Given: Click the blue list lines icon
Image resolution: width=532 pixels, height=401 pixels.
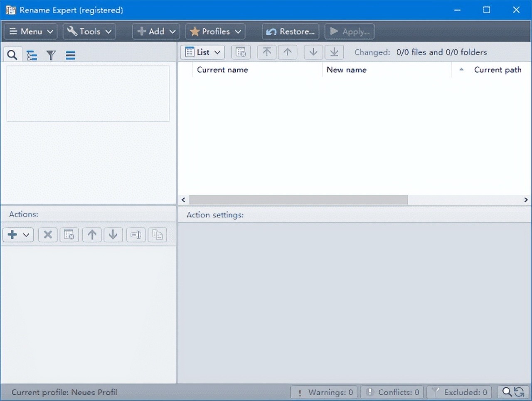Looking at the screenshot, I should (70, 55).
